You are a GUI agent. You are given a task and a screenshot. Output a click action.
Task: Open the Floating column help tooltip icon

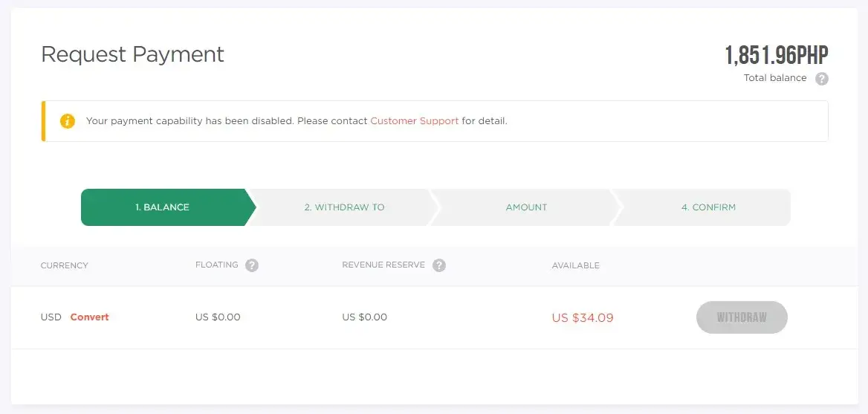click(x=252, y=265)
